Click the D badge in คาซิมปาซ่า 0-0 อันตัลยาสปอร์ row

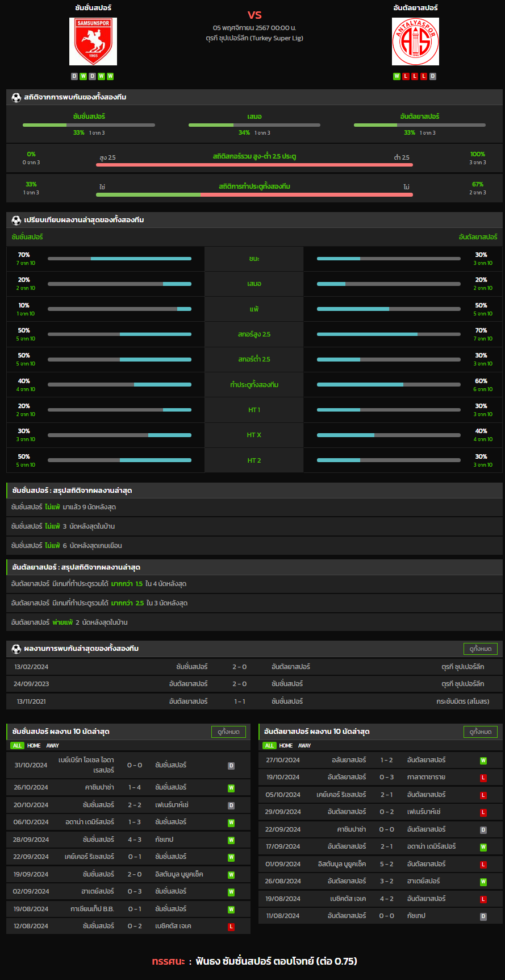tap(483, 830)
